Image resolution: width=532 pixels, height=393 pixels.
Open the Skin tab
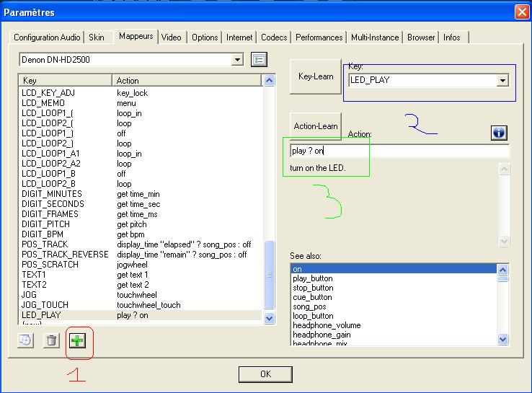pos(97,37)
